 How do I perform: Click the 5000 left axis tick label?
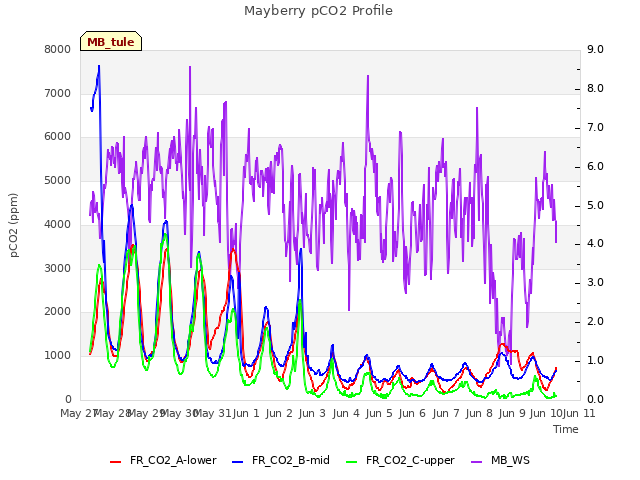58,180
